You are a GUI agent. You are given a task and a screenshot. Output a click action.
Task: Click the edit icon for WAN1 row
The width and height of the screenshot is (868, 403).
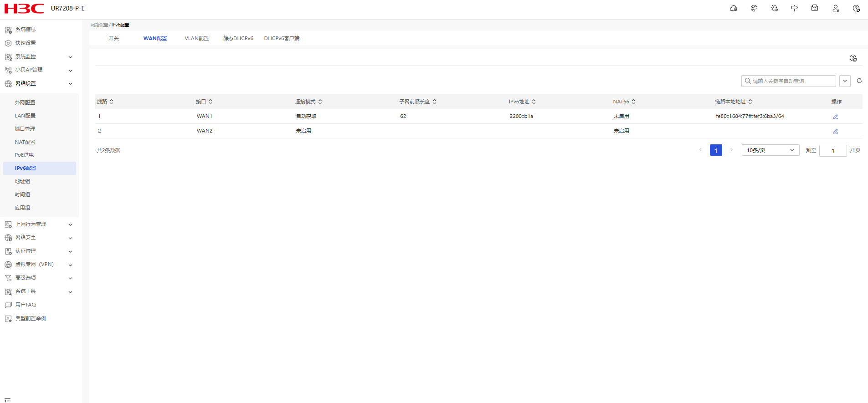(835, 117)
